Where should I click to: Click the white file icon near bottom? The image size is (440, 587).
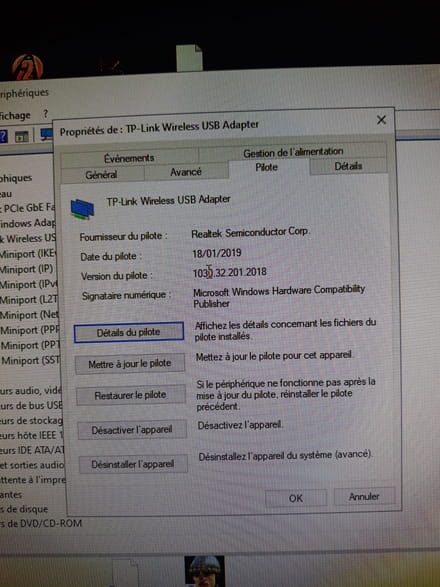[125, 573]
